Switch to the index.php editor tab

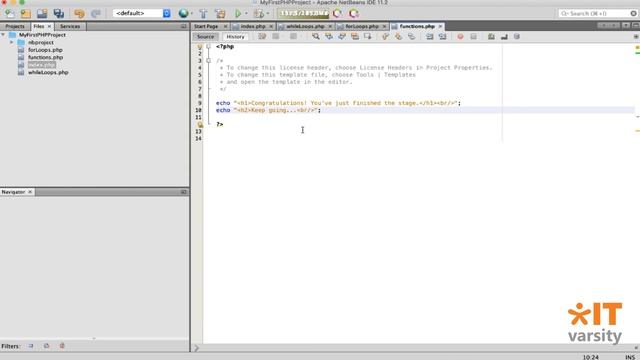tap(253, 26)
